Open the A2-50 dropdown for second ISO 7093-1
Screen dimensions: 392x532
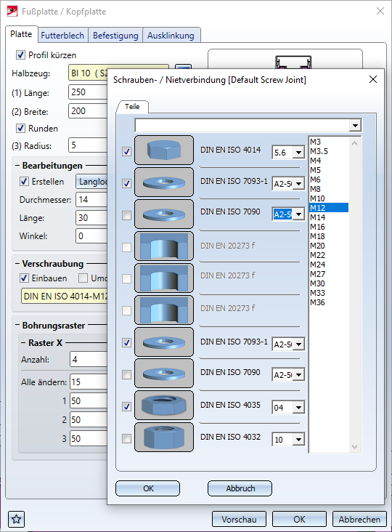pos(298,344)
